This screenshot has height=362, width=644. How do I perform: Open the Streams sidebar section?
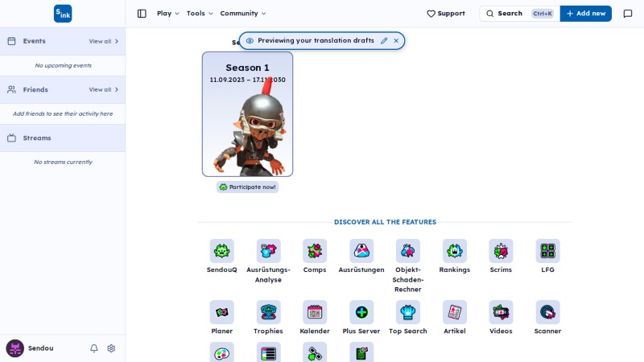tap(63, 138)
